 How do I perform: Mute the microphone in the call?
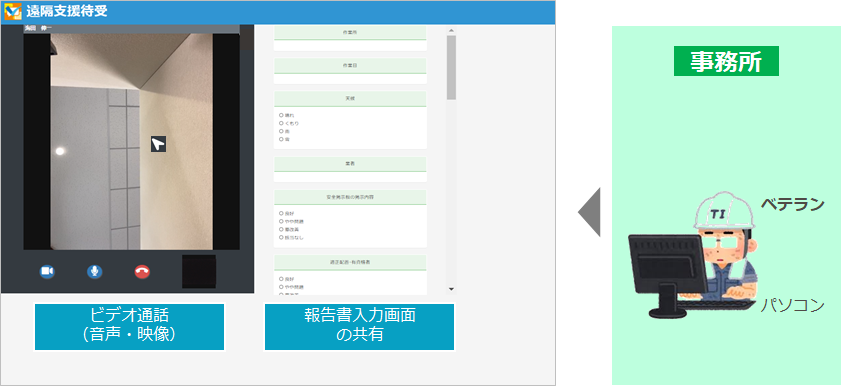[94, 271]
